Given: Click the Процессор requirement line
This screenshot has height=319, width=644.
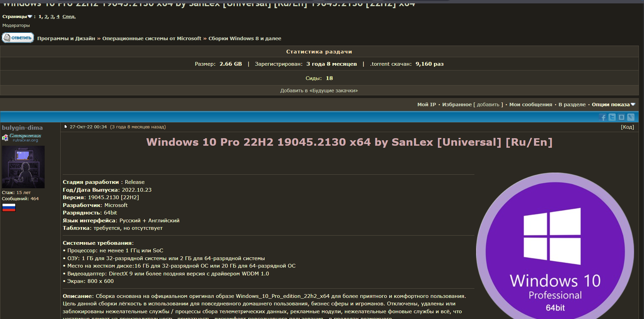Looking at the screenshot, I should click(113, 251).
